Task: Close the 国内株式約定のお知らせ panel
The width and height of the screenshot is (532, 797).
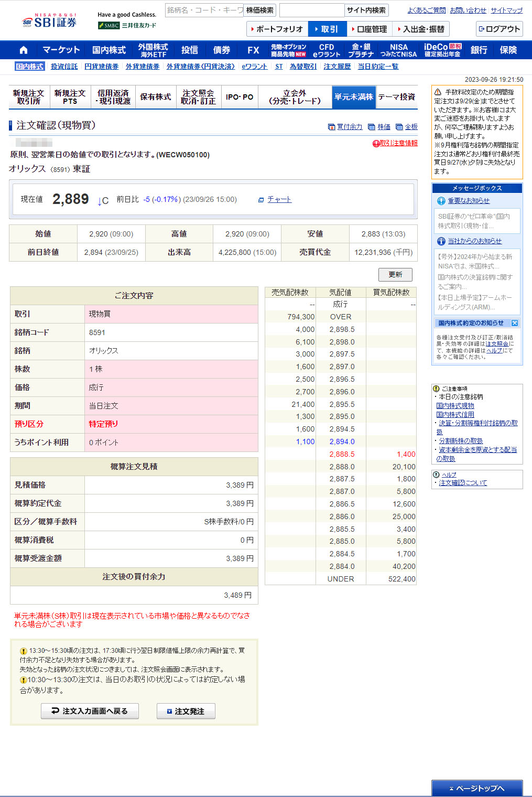Action: 514,324
